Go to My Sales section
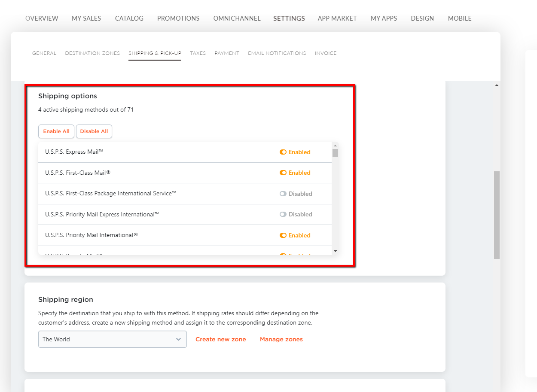 coord(86,18)
